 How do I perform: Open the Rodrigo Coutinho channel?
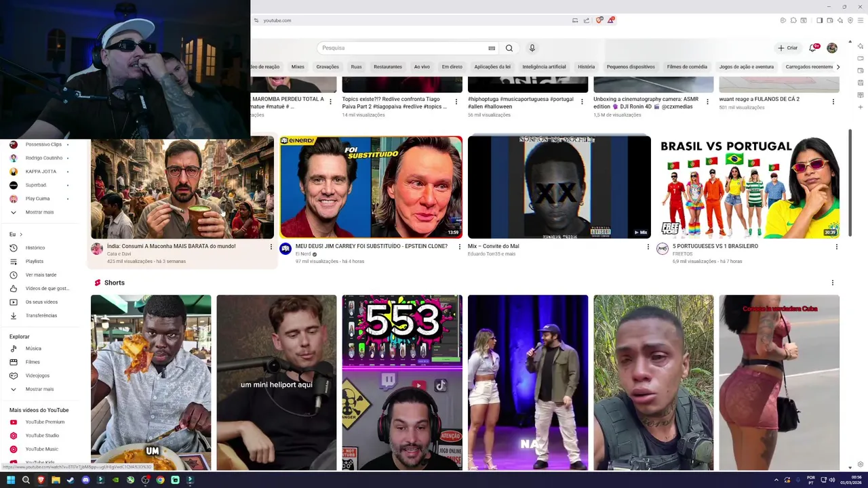click(45, 158)
